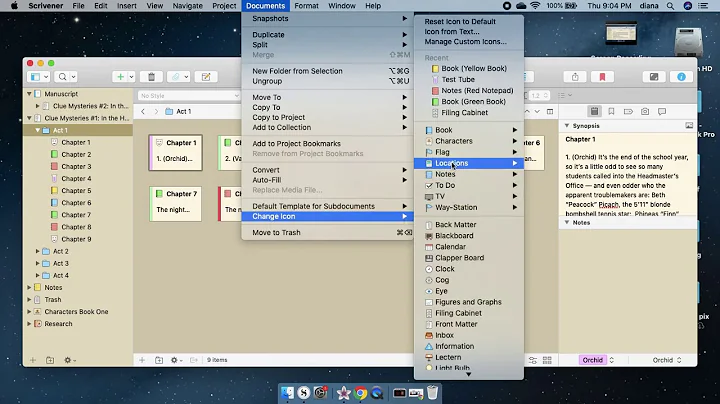Image resolution: width=720 pixels, height=404 pixels.
Task: Click the Spotlight search icon in the menu bar
Action: tap(670, 6)
